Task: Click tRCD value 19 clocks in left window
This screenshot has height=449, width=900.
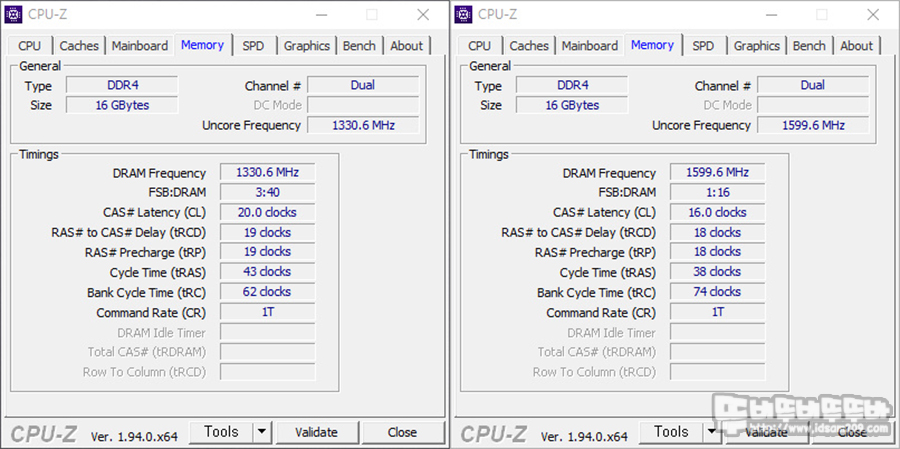Action: pos(267,233)
